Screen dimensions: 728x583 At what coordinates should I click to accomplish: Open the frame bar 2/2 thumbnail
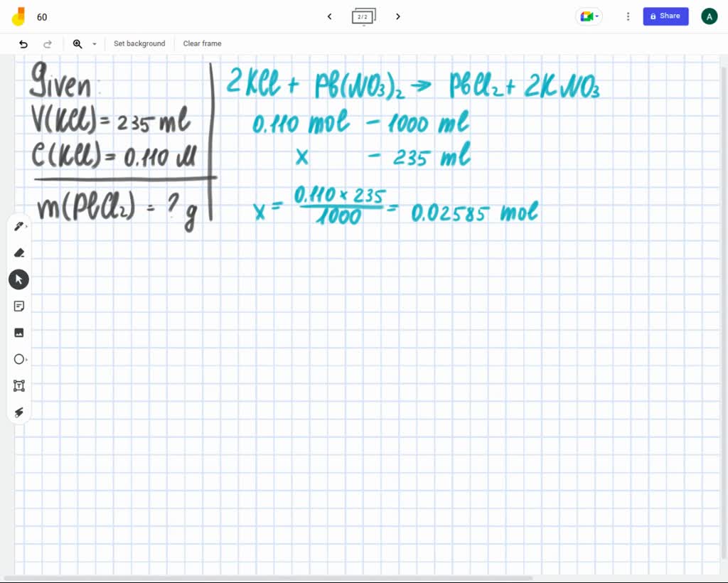pos(363,17)
